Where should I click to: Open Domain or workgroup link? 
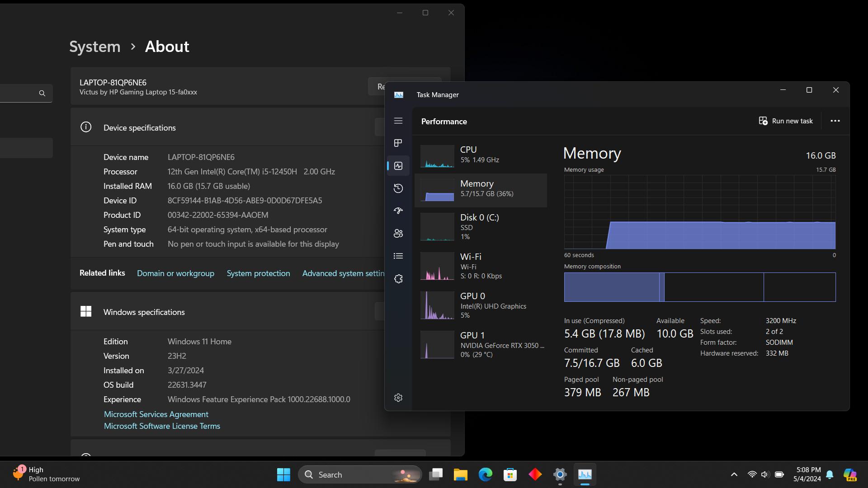pyautogui.click(x=175, y=273)
